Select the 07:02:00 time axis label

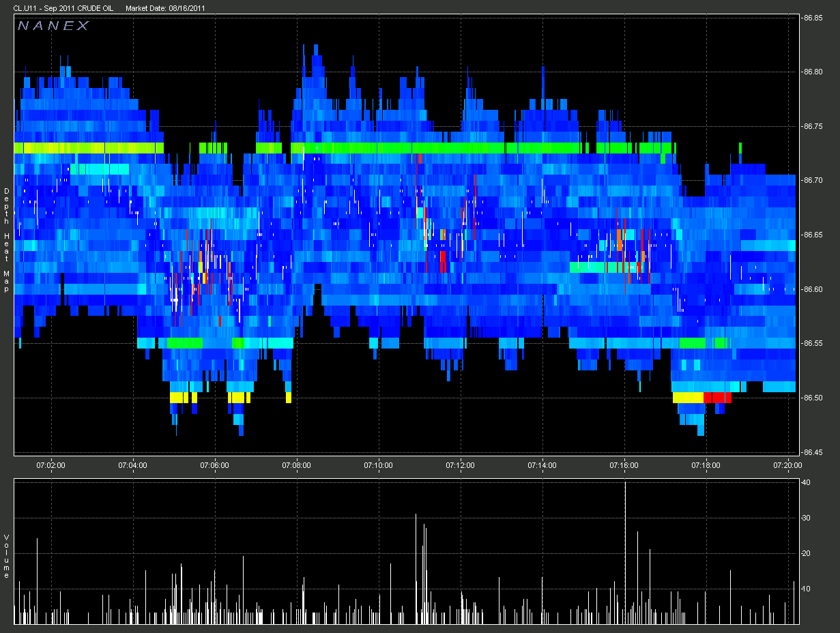pyautogui.click(x=51, y=465)
